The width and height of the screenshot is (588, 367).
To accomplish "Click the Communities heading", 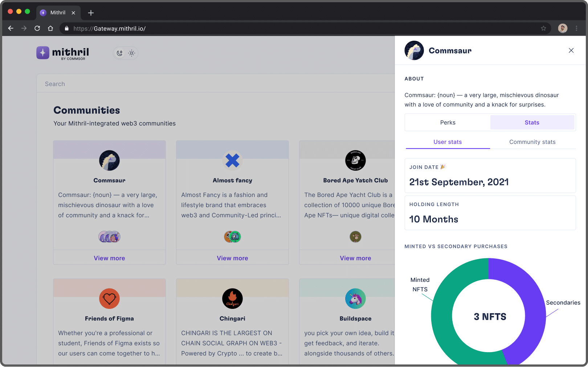I will click(87, 110).
